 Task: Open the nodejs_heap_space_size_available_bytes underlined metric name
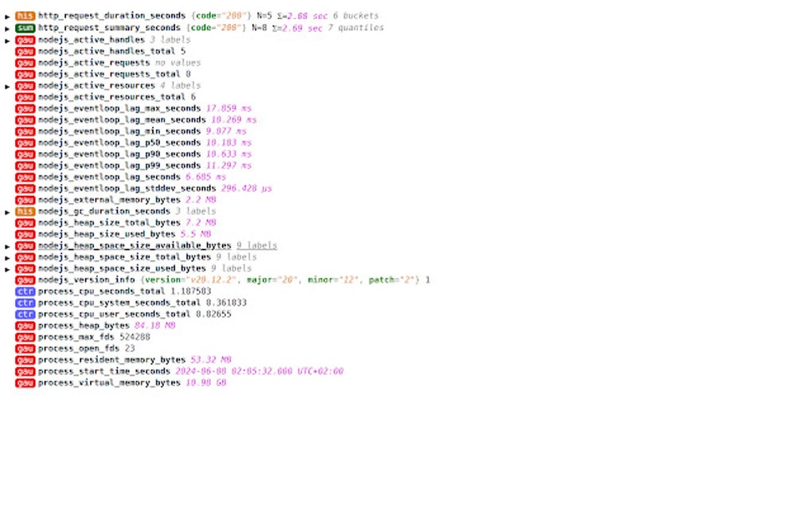tap(135, 245)
